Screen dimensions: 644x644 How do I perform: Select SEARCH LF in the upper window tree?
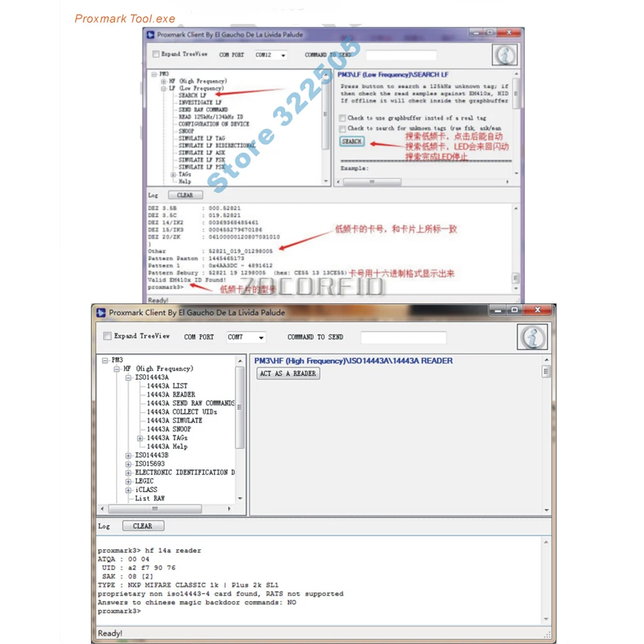click(x=192, y=95)
